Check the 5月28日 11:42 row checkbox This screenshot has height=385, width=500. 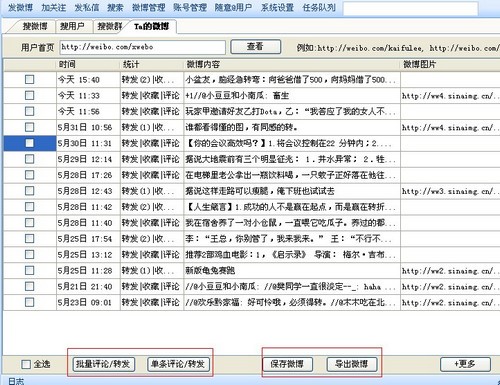[x=30, y=207]
